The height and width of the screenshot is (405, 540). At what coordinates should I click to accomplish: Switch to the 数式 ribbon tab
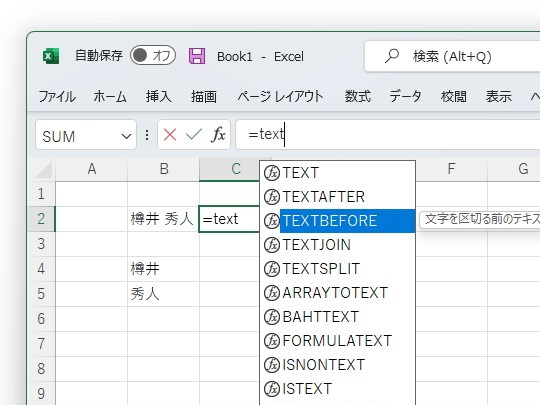[358, 96]
